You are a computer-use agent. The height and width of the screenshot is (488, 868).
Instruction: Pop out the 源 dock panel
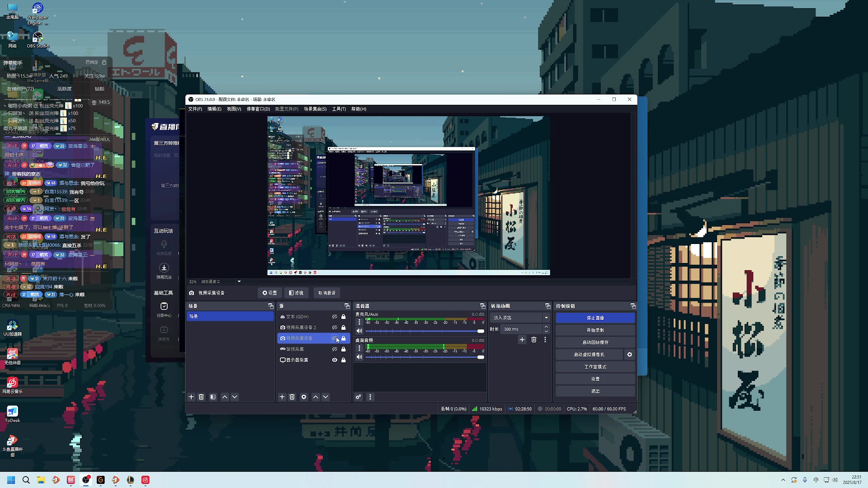pos(347,306)
